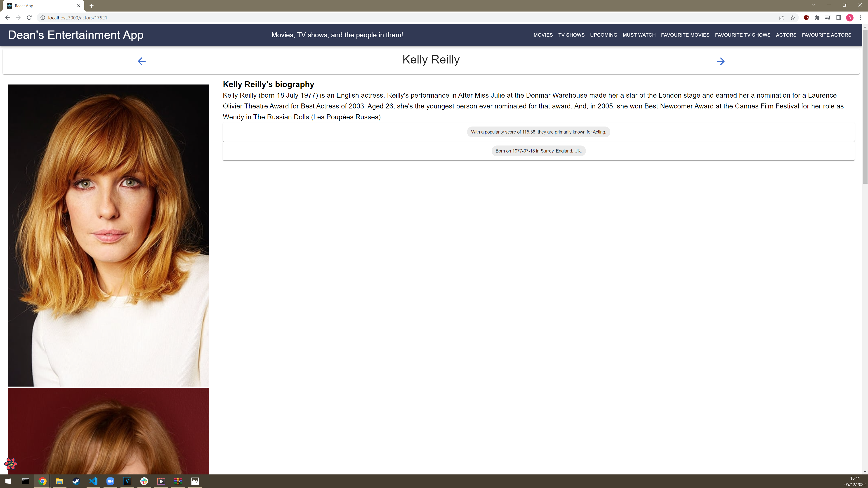
Task: Navigate to FAVOURITE ACTORS
Action: pos(826,35)
